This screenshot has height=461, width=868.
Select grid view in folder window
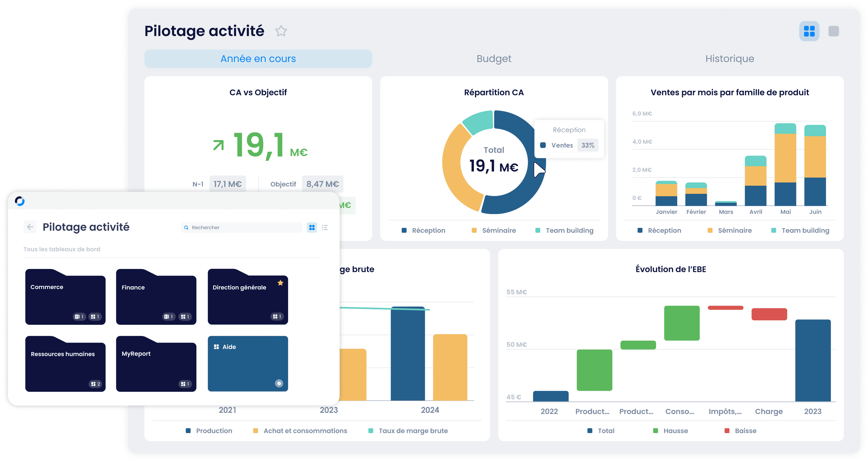tap(312, 228)
